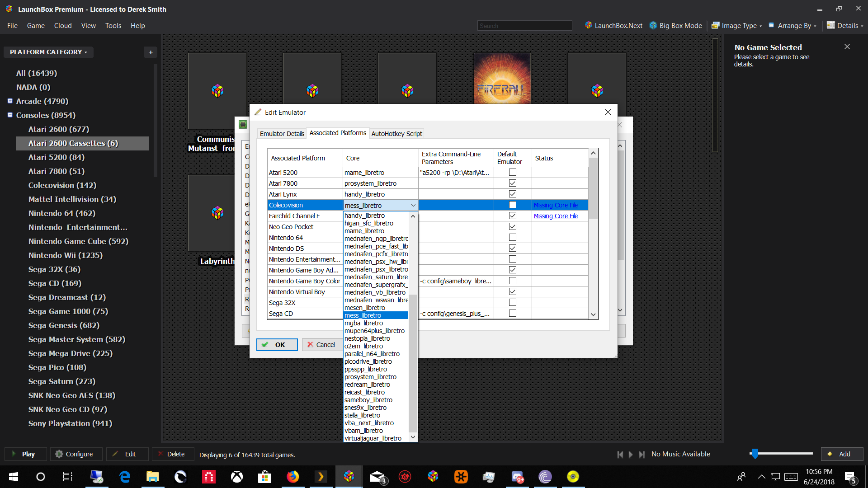
Task: Uncheck Default Emulator for Fairchild Channel F
Action: tap(513, 216)
